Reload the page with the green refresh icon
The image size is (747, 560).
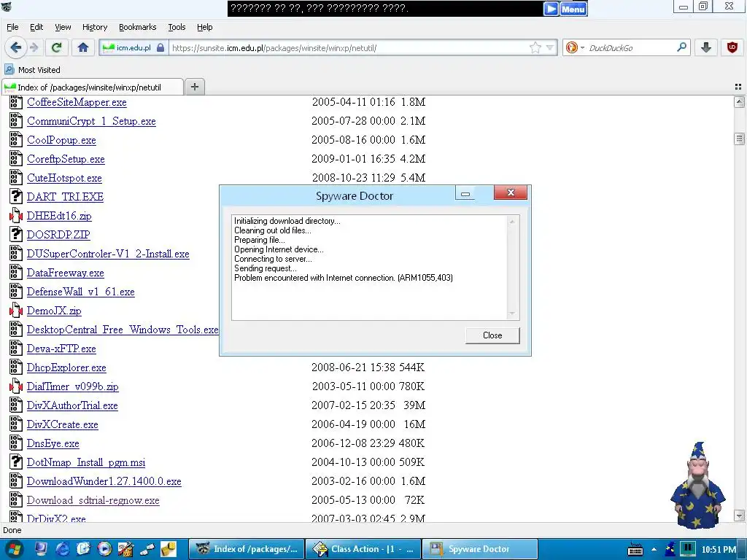(57, 47)
